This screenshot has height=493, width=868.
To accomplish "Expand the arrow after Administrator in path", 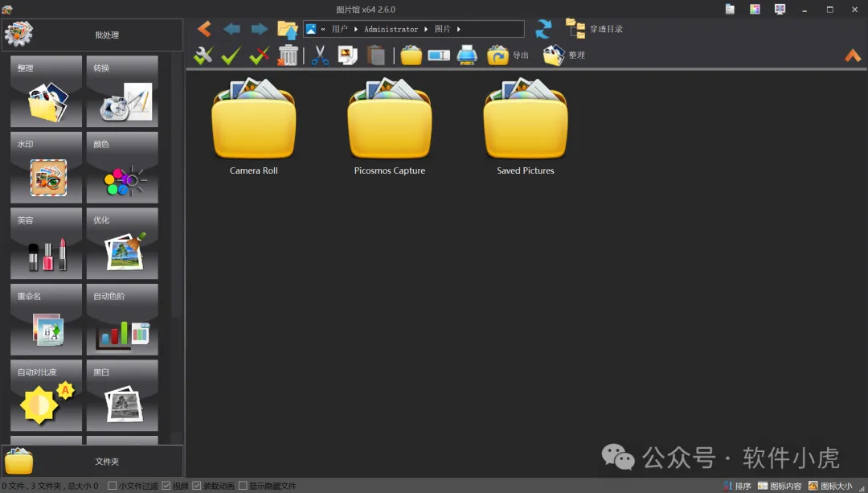I will (426, 29).
